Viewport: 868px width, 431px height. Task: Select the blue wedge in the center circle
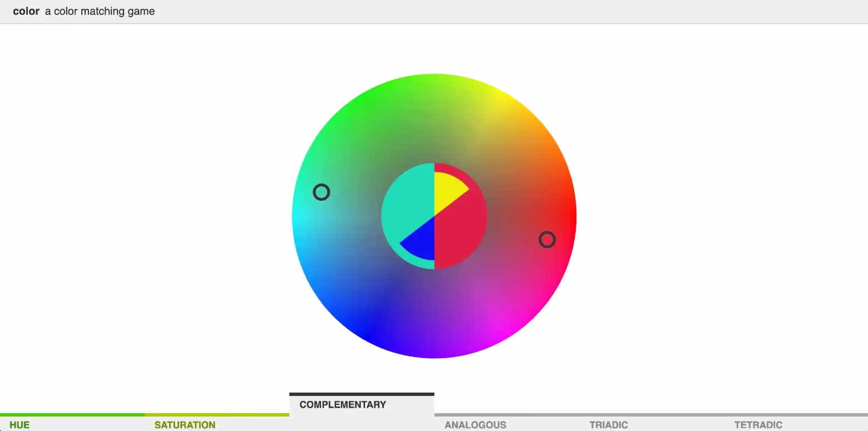421,241
